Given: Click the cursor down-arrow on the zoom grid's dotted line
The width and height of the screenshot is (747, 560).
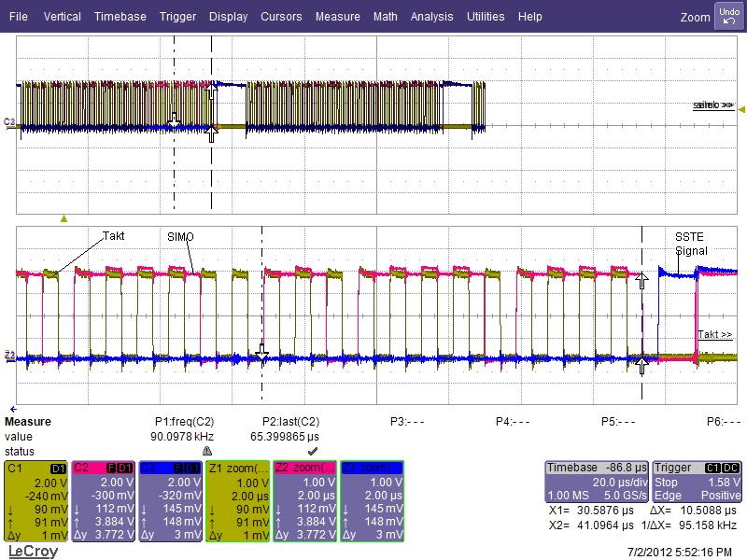Looking at the screenshot, I should [x=261, y=353].
